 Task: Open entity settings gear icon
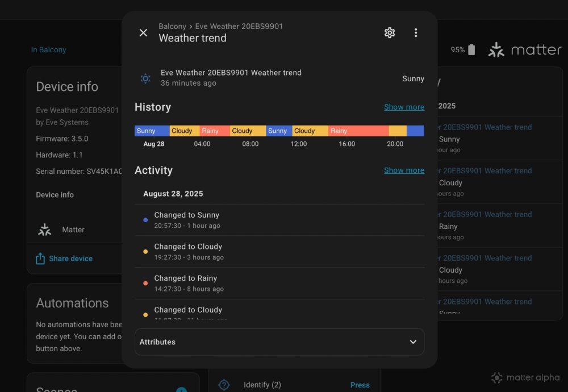pos(390,33)
